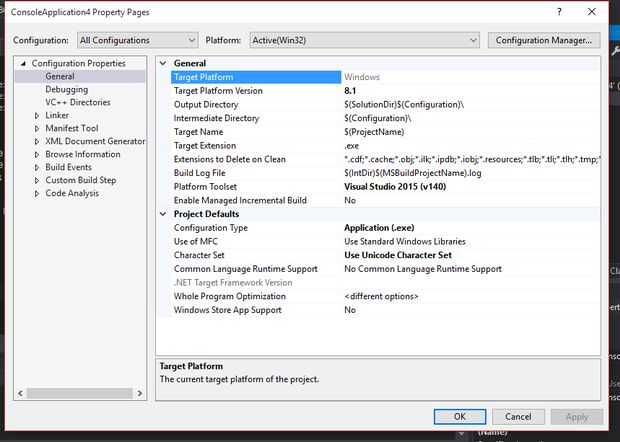Screen dimensions: 620x442
Task: Click the $(SolutionDir)$(Configuration)\ value
Action: click(404, 105)
